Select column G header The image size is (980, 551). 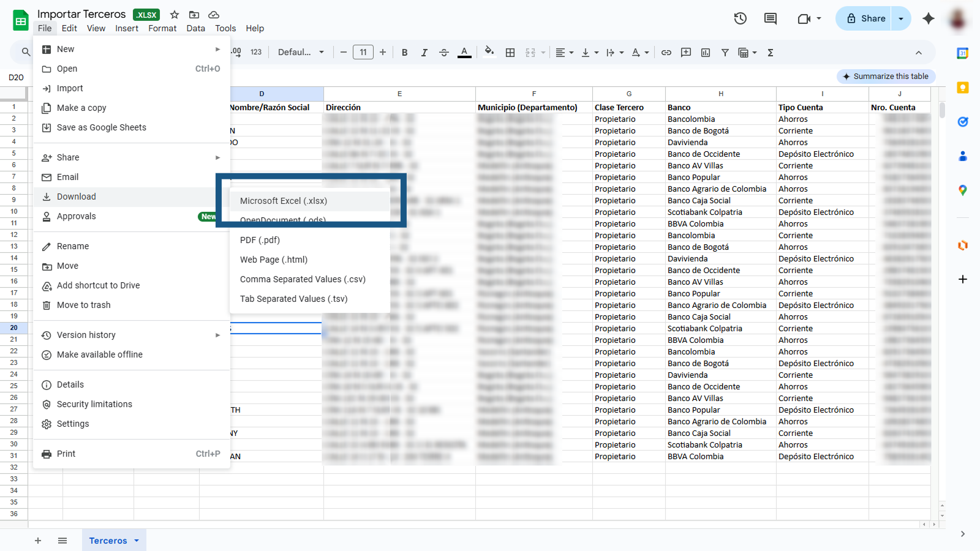(629, 94)
